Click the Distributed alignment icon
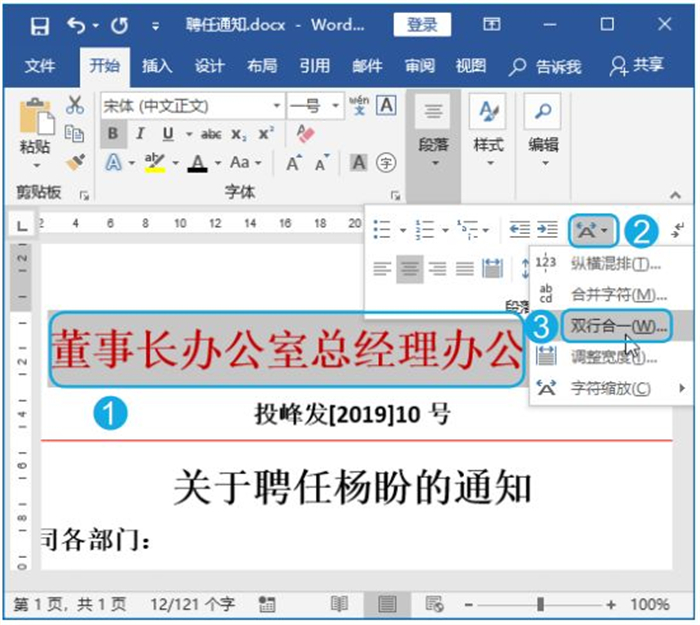 click(491, 268)
